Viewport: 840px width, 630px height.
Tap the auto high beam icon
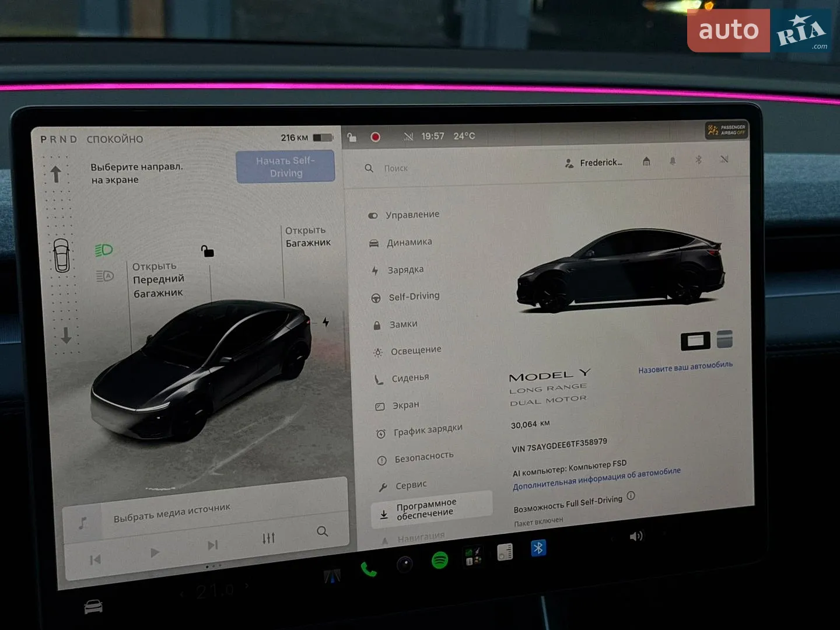104,276
